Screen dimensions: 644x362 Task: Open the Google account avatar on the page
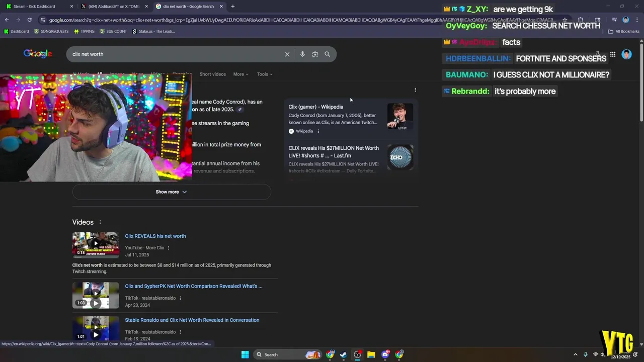(626, 54)
